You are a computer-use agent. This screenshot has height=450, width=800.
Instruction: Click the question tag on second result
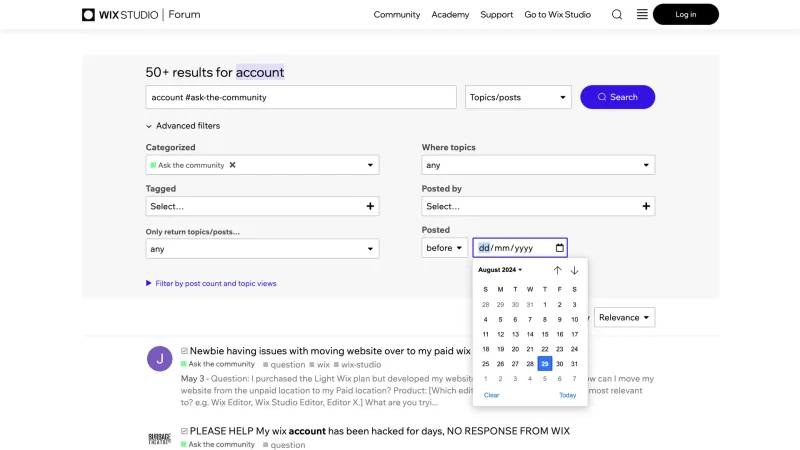(284, 445)
